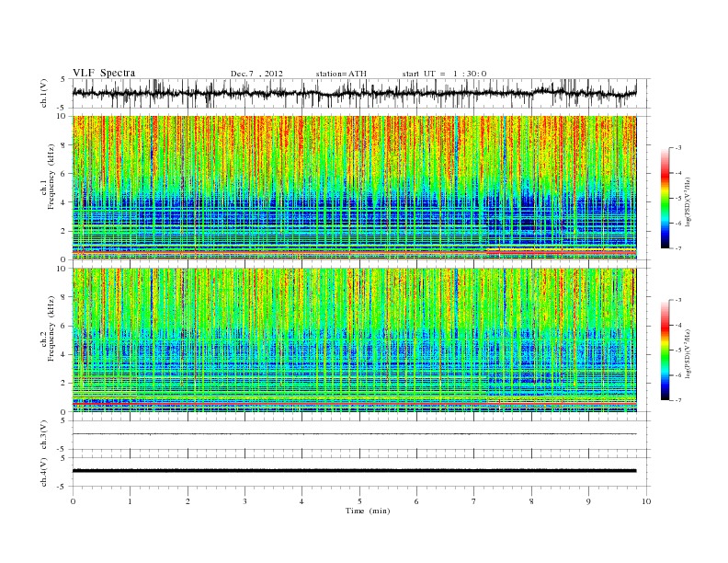Viewport: 728px width, 563px height.
Task: Click the ch.2 spectrogram color scale bar
Action: (x=665, y=350)
